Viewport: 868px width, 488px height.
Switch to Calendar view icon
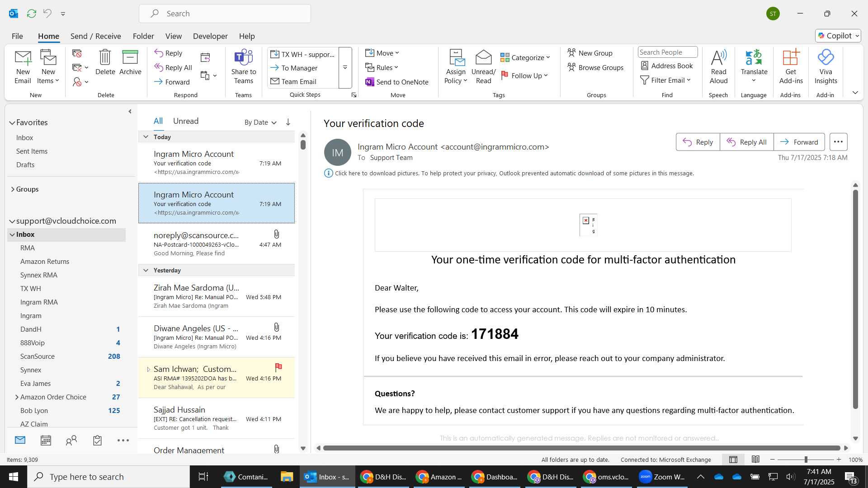tap(46, 441)
